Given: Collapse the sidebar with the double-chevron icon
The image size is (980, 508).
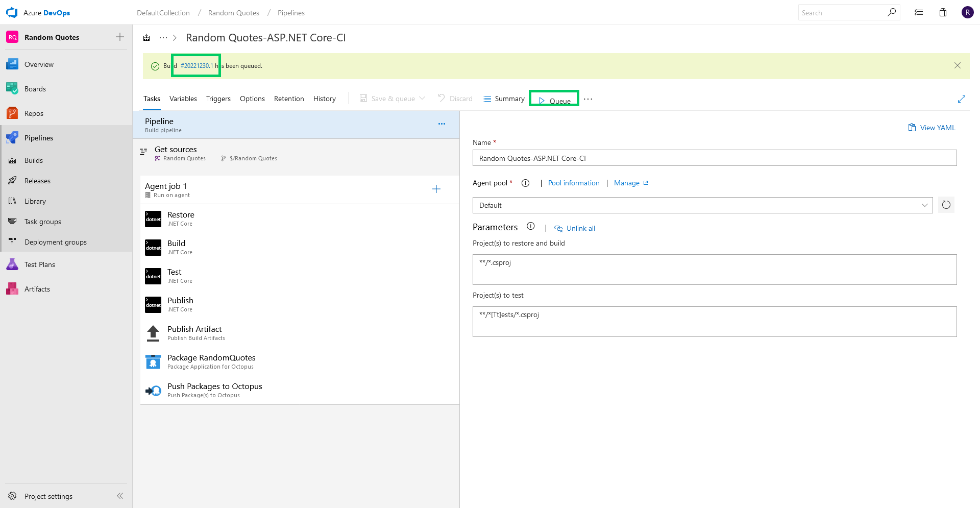Looking at the screenshot, I should [120, 496].
